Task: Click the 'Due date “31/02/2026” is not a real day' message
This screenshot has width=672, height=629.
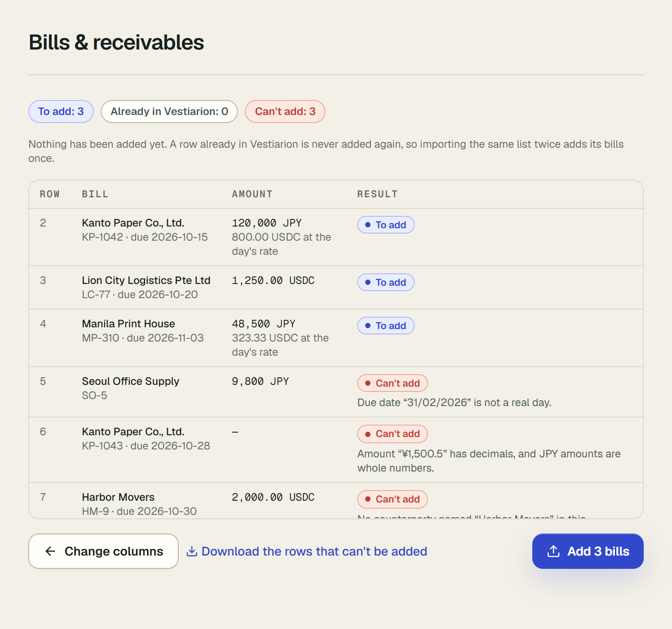Action: pyautogui.click(x=454, y=403)
